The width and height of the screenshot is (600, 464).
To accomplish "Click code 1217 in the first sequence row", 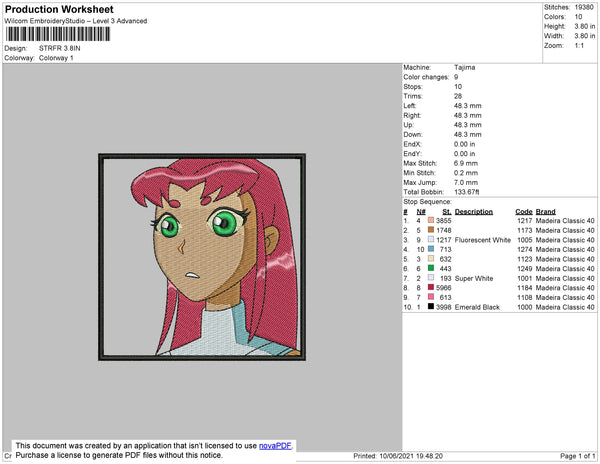I will coord(525,221).
